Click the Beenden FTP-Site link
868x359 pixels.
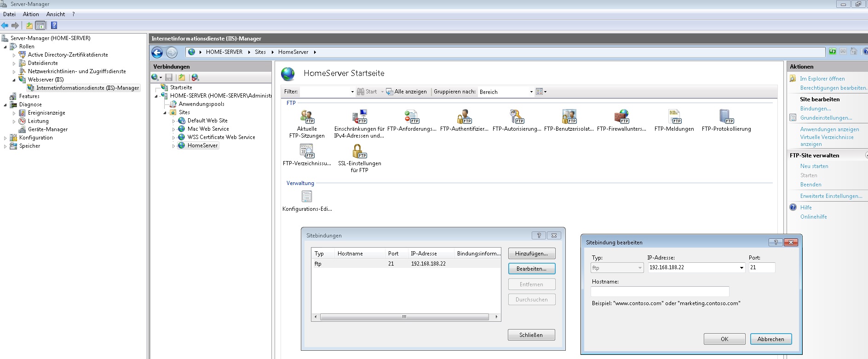[x=811, y=185]
